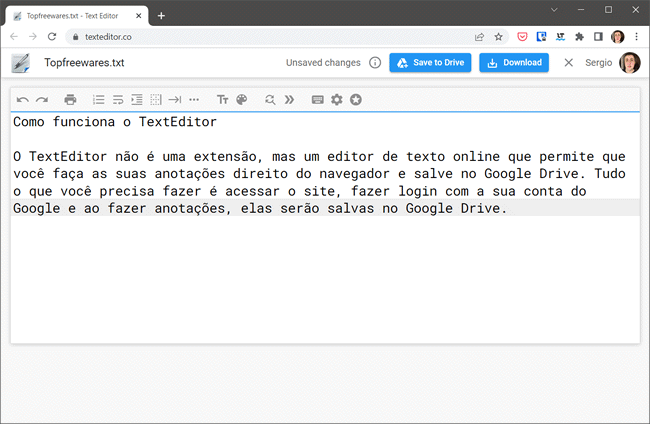Viewport: 650px width, 424px height.
Task: Click the star circle icon
Action: [x=356, y=100]
